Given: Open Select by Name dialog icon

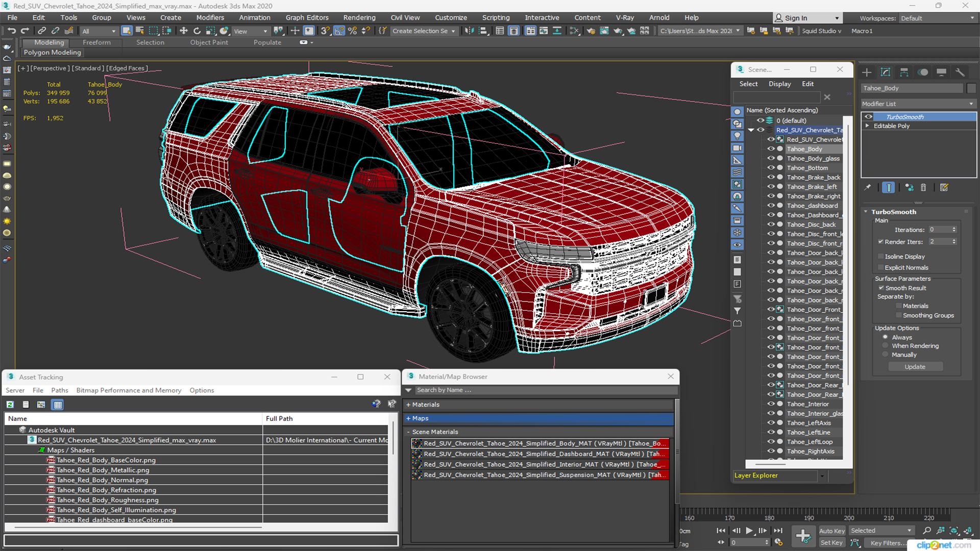Looking at the screenshot, I should 140,31.
